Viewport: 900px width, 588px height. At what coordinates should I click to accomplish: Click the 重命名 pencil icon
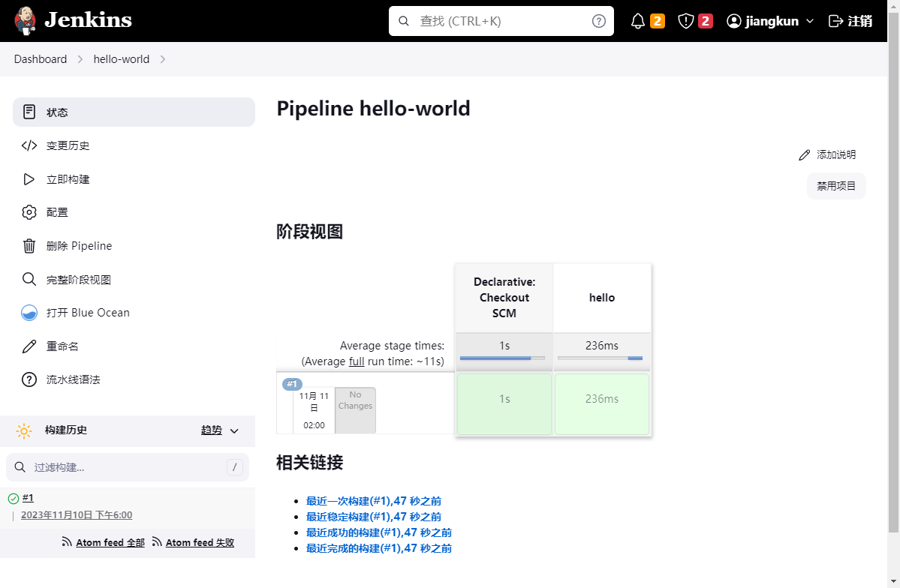(x=29, y=346)
